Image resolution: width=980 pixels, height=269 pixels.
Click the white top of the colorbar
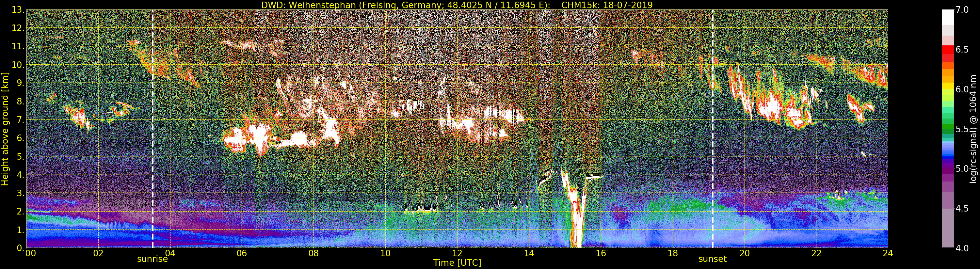(948, 17)
